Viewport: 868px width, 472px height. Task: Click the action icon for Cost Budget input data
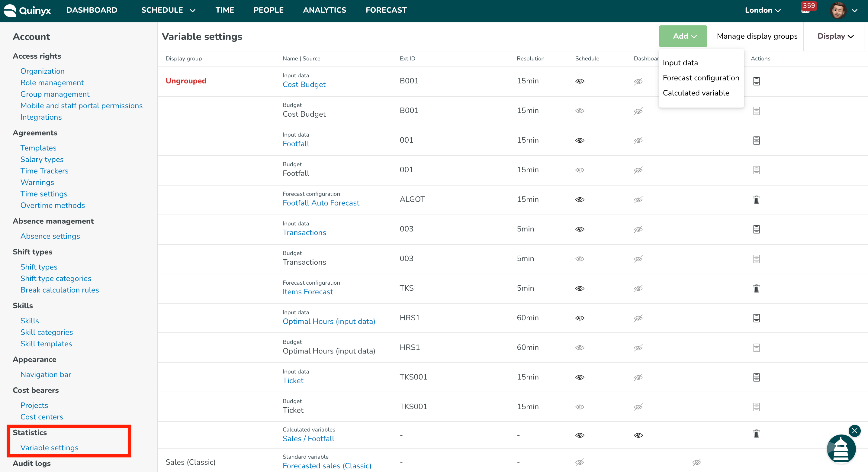pyautogui.click(x=757, y=81)
